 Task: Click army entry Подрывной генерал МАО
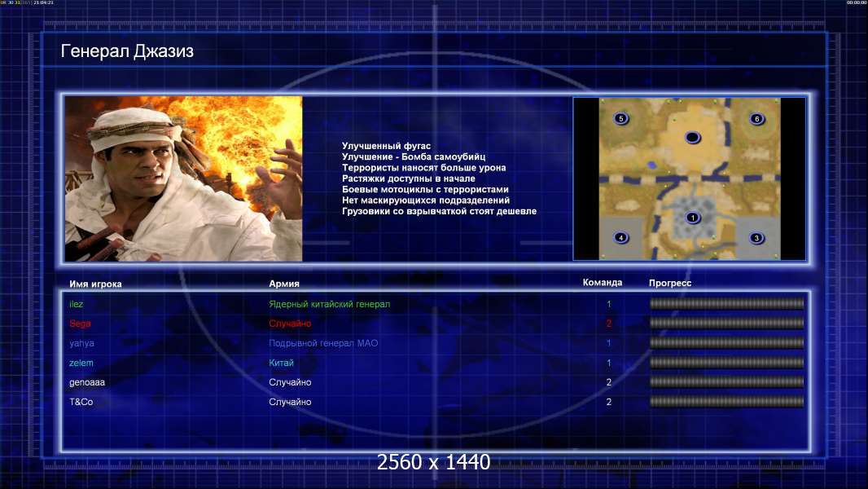[323, 343]
